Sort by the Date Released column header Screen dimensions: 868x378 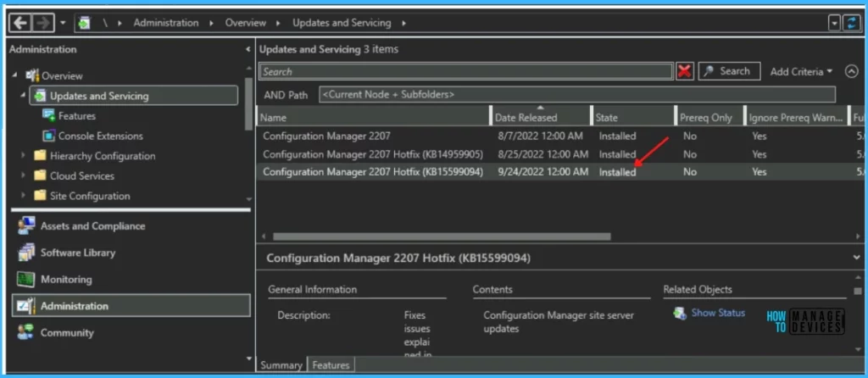541,117
